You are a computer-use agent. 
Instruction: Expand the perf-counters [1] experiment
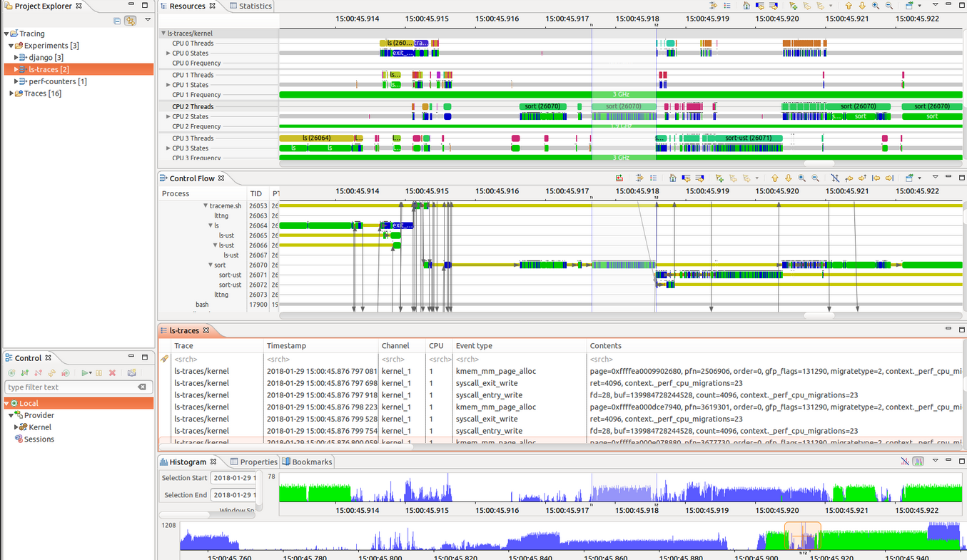tap(16, 81)
